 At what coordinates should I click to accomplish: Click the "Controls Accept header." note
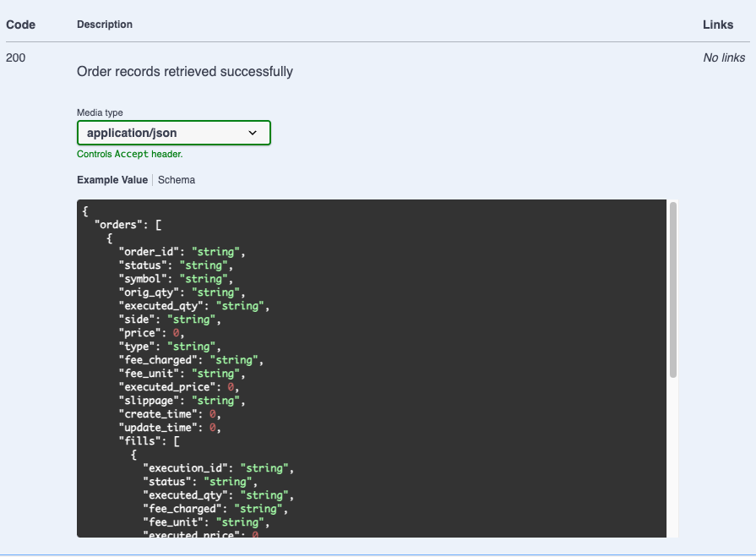tap(129, 155)
